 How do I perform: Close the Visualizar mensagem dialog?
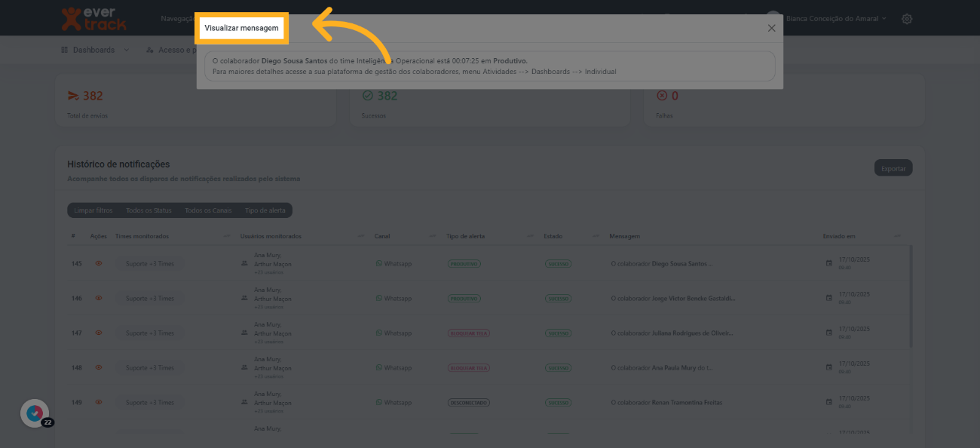pyautogui.click(x=771, y=28)
